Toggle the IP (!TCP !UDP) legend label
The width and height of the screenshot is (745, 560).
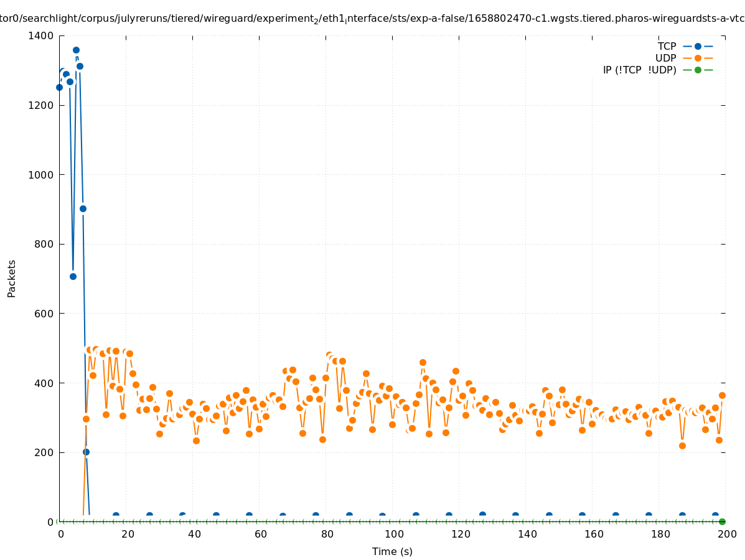point(639,70)
